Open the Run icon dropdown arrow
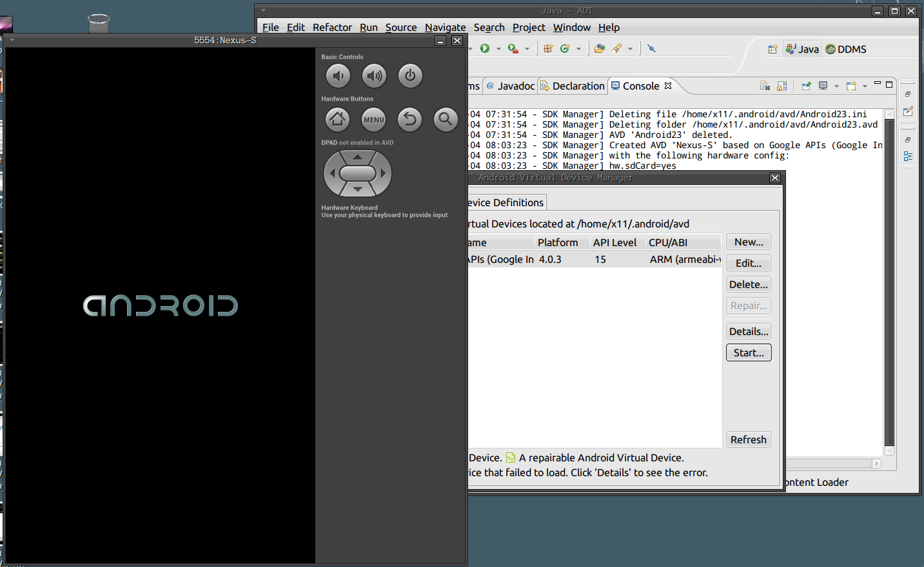 tap(498, 49)
